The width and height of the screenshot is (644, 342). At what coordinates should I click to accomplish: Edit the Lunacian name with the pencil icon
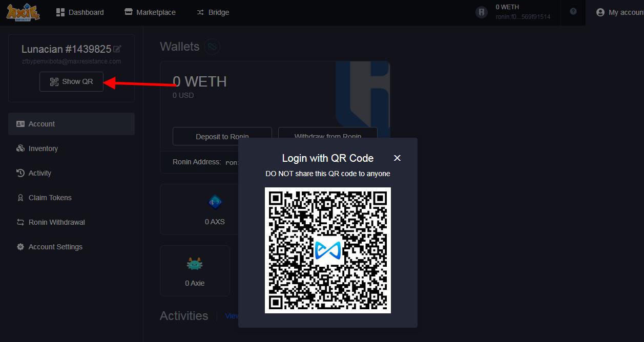point(117,49)
